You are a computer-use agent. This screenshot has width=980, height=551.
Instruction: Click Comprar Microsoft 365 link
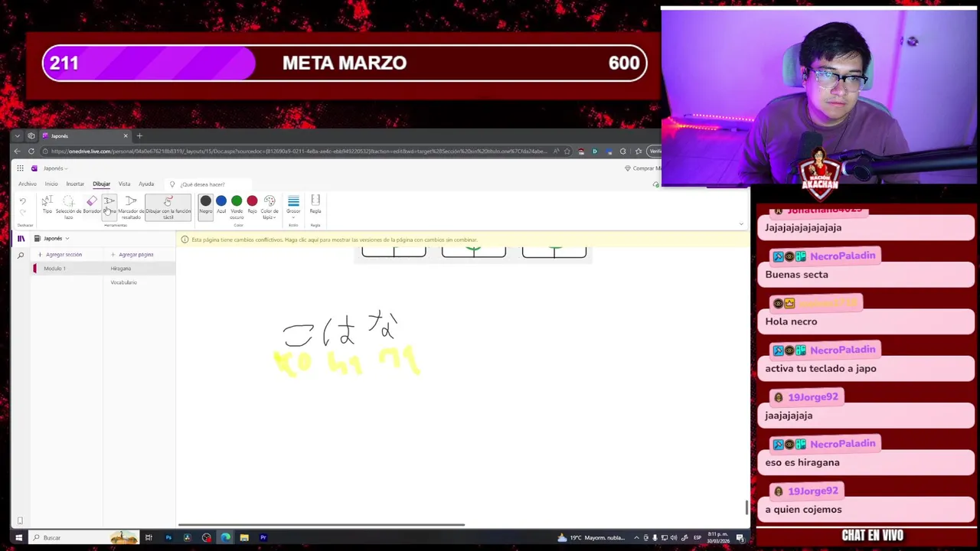click(x=642, y=168)
